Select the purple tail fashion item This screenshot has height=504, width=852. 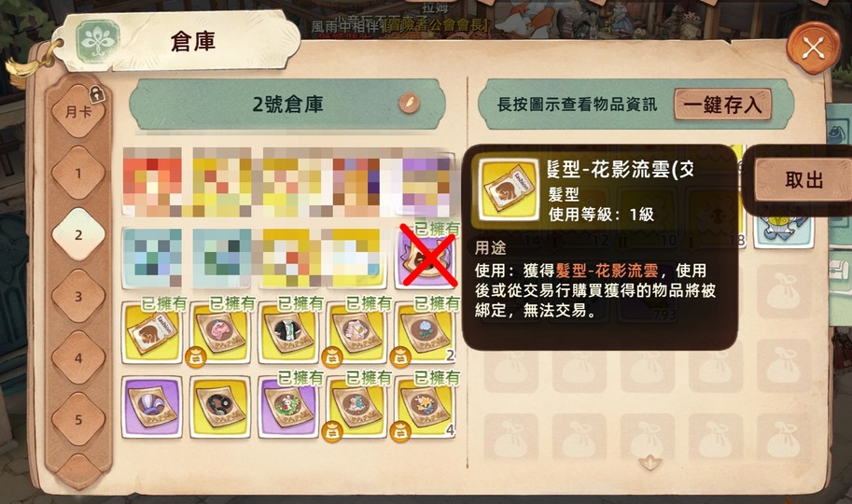click(x=151, y=407)
